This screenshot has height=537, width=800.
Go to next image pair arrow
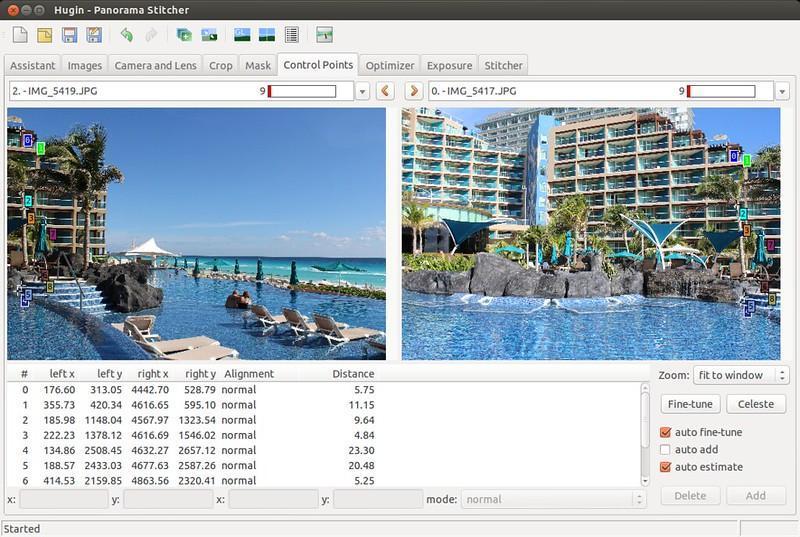click(414, 91)
